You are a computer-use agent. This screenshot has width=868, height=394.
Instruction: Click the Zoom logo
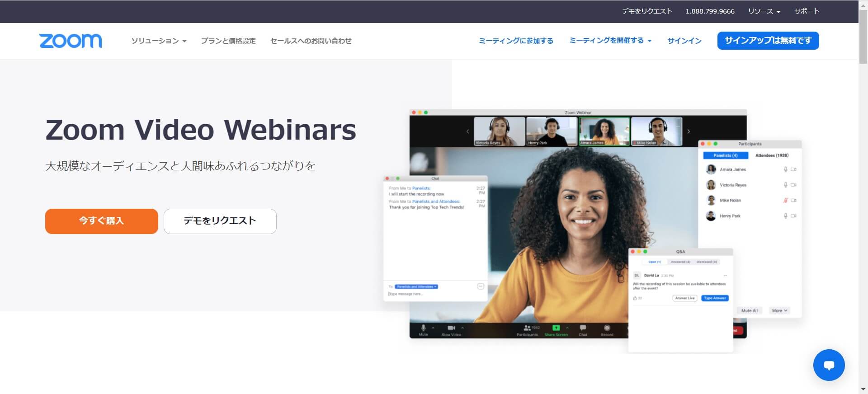coord(71,41)
